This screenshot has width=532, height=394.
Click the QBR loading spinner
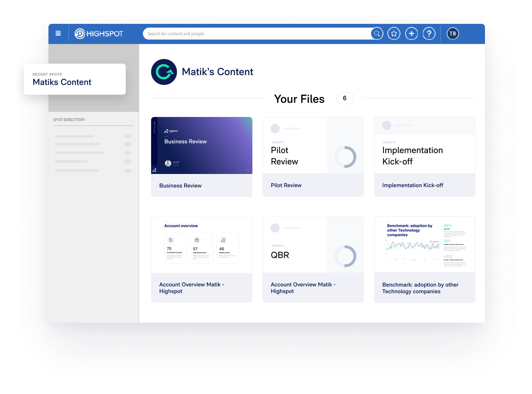pyautogui.click(x=345, y=256)
